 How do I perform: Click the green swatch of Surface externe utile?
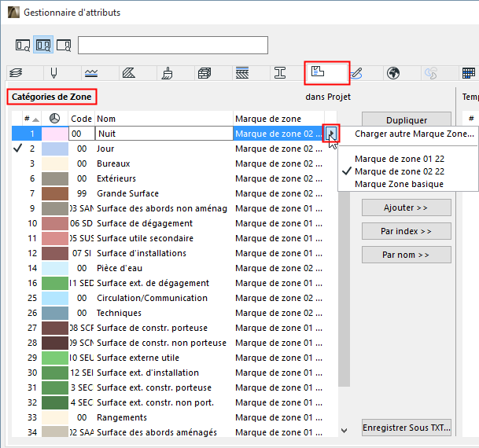(55, 358)
